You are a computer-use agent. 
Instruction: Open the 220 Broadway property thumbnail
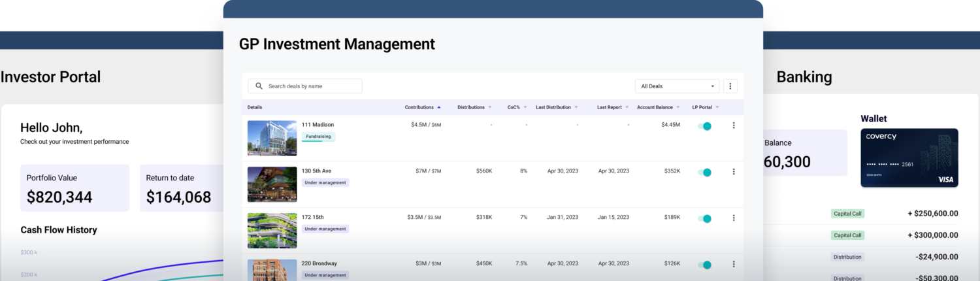[x=272, y=270]
